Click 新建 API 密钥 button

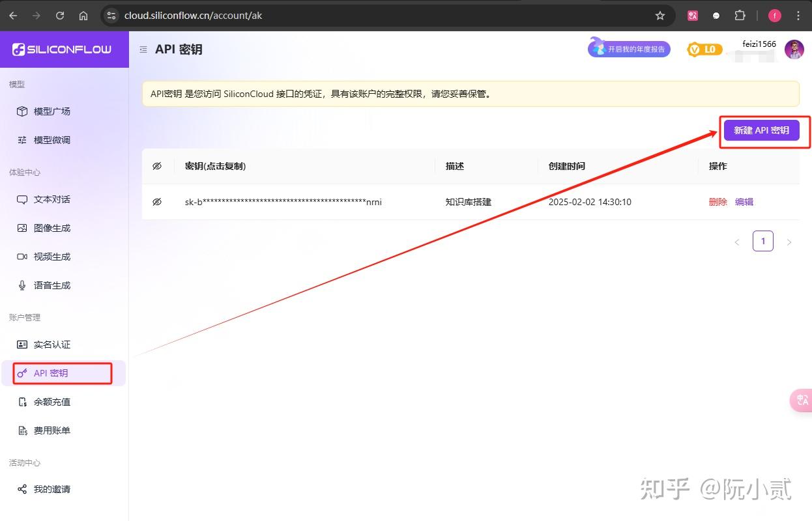[x=761, y=130]
